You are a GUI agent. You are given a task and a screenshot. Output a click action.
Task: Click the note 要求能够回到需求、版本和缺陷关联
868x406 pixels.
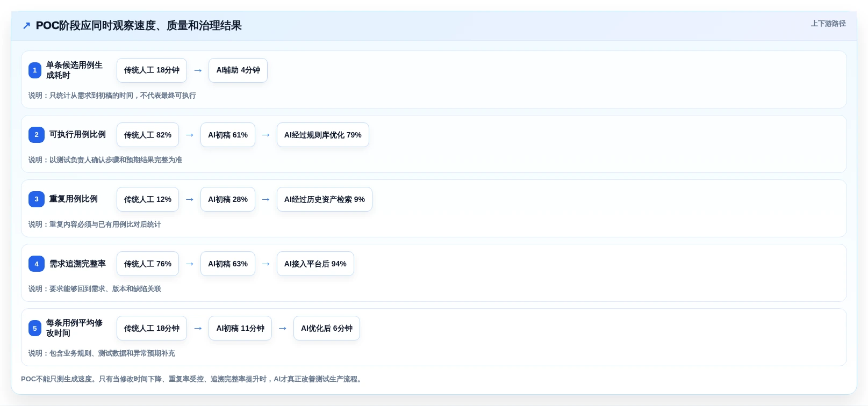tap(95, 289)
